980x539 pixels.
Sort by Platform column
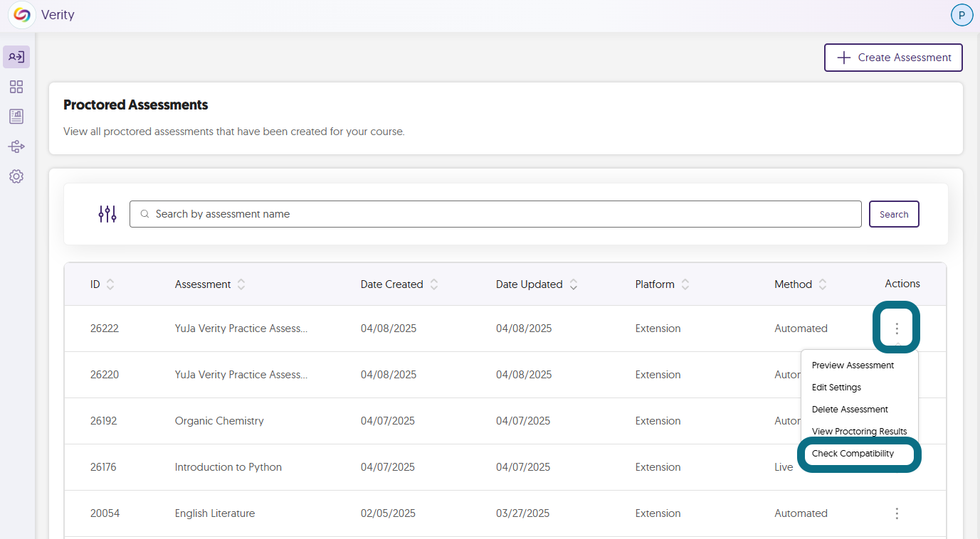click(x=685, y=284)
